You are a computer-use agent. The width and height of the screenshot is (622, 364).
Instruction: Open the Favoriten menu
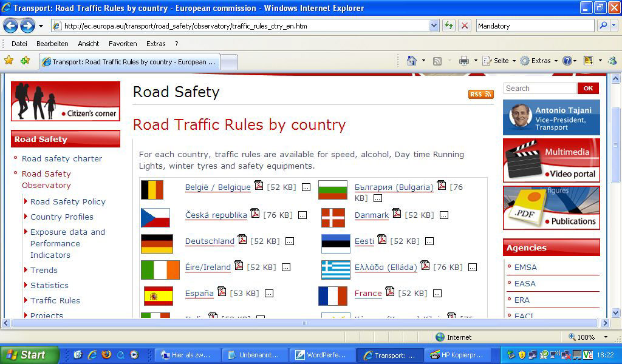coord(123,44)
